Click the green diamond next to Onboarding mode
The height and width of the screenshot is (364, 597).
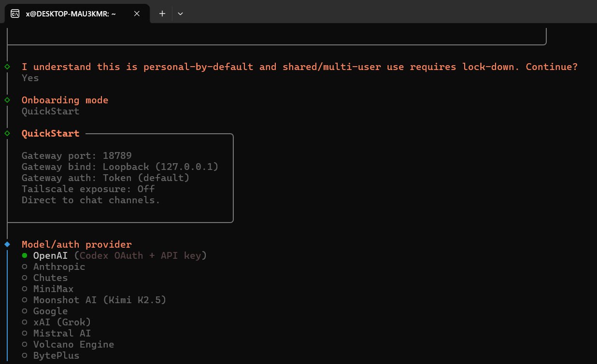coord(7,100)
